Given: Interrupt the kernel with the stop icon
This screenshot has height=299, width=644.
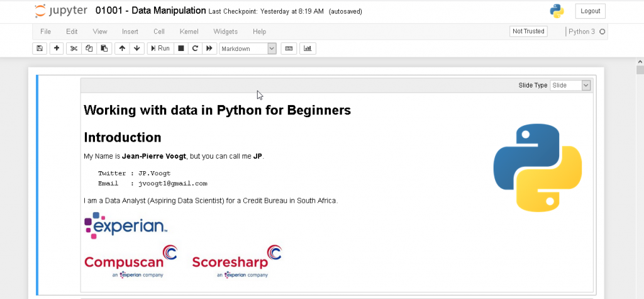Looking at the screenshot, I should pyautogui.click(x=181, y=48).
